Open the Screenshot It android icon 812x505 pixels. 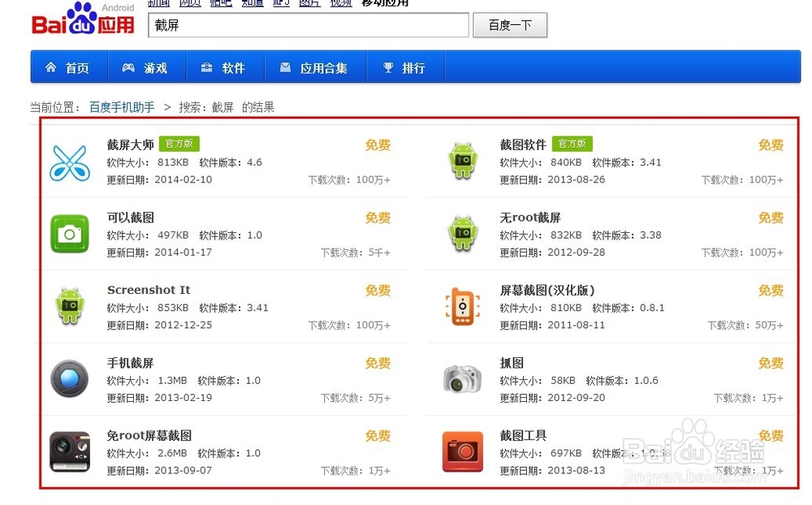tap(70, 306)
